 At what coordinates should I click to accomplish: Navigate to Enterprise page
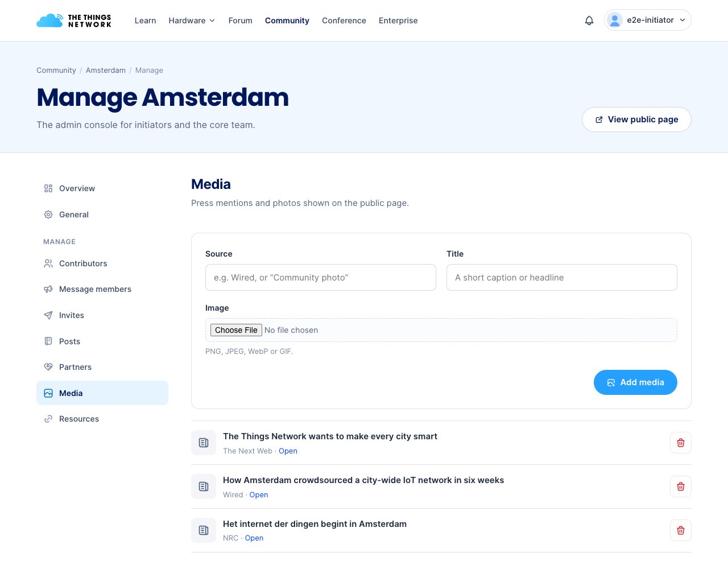[398, 20]
